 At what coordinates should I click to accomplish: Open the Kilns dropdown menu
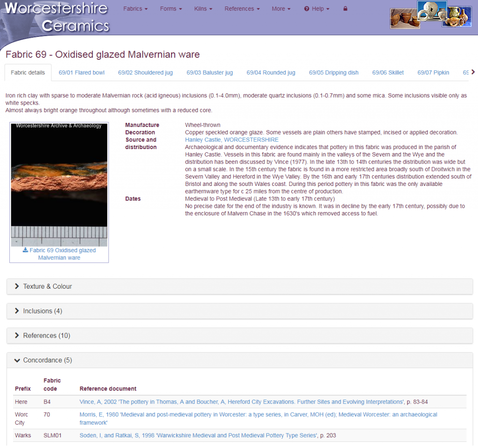tap(203, 9)
